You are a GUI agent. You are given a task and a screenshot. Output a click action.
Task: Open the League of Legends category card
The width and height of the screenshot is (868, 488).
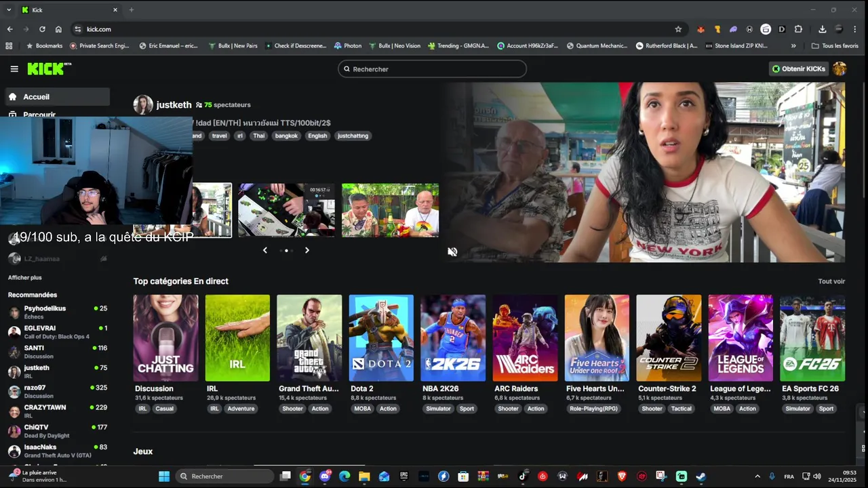click(741, 338)
